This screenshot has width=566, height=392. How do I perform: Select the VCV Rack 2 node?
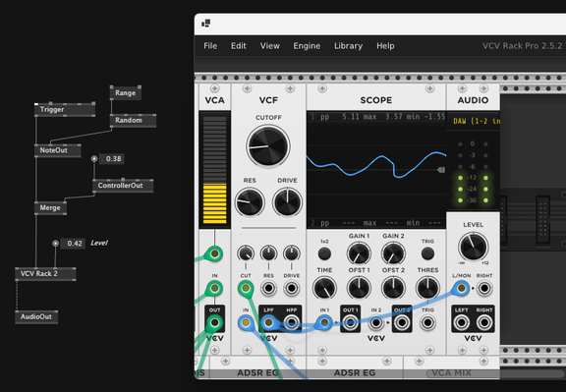(x=45, y=274)
